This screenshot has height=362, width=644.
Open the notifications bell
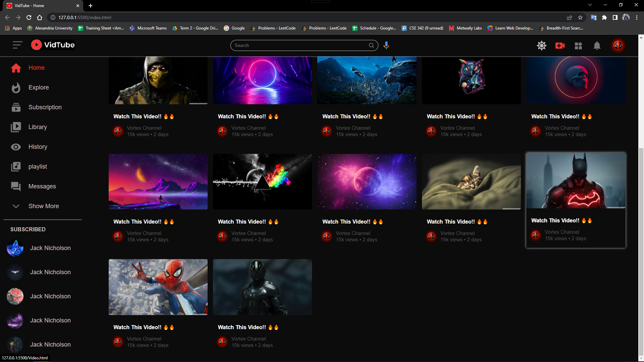pyautogui.click(x=597, y=46)
